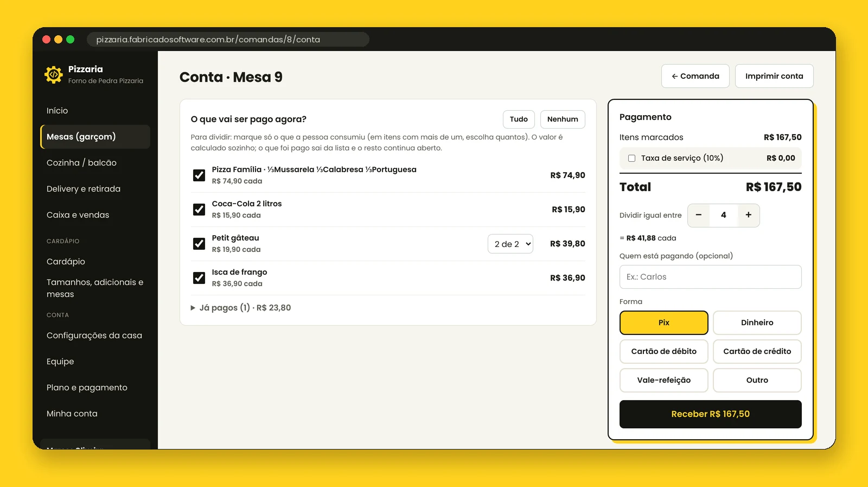Go back using the Comanda button
The width and height of the screenshot is (868, 487).
tap(695, 76)
